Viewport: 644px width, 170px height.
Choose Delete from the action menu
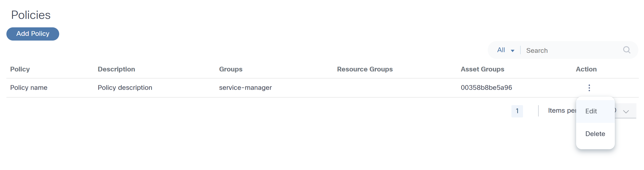[x=595, y=134]
